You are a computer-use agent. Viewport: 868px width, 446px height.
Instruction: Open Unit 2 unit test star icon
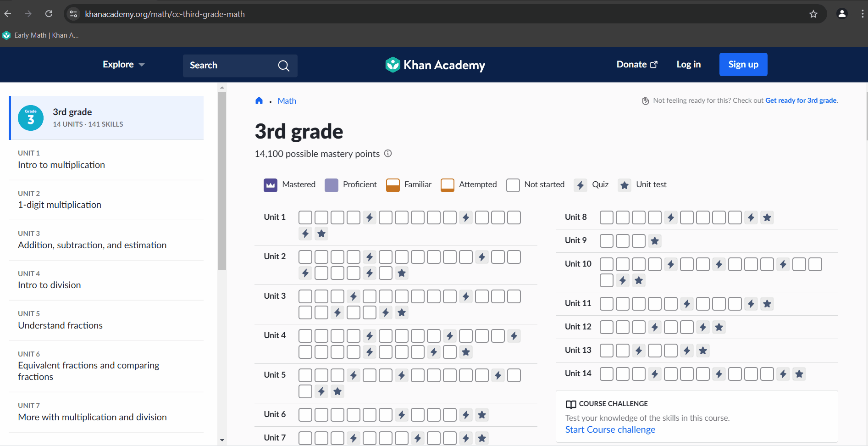click(x=402, y=273)
